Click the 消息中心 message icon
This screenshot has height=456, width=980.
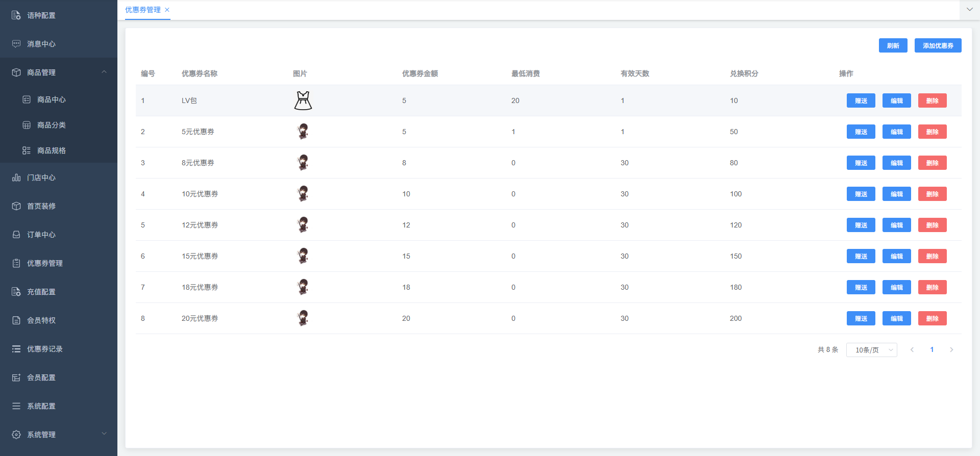[16, 44]
